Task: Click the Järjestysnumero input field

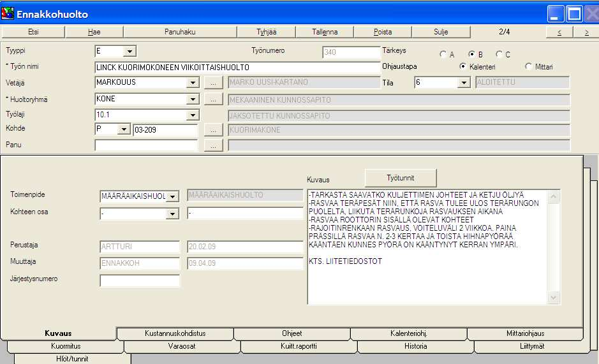Action: [140, 280]
